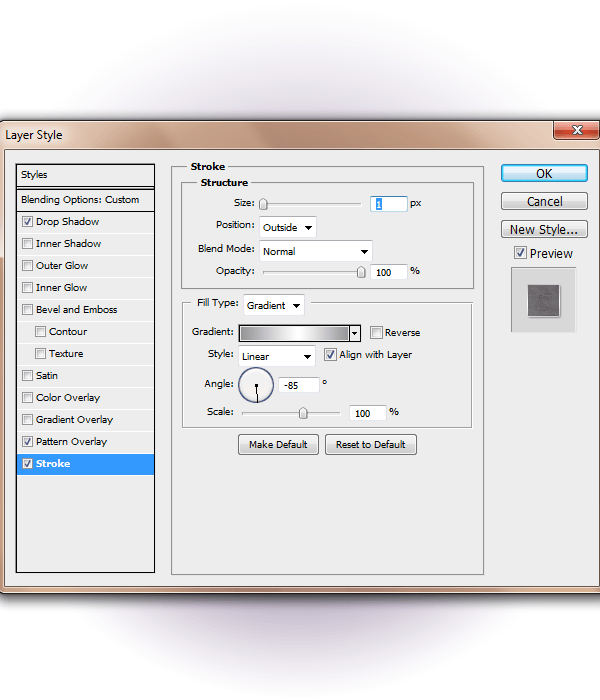Screen dimensions: 600x700
Task: Select the Pattern Overlay effect label
Action: [71, 442]
